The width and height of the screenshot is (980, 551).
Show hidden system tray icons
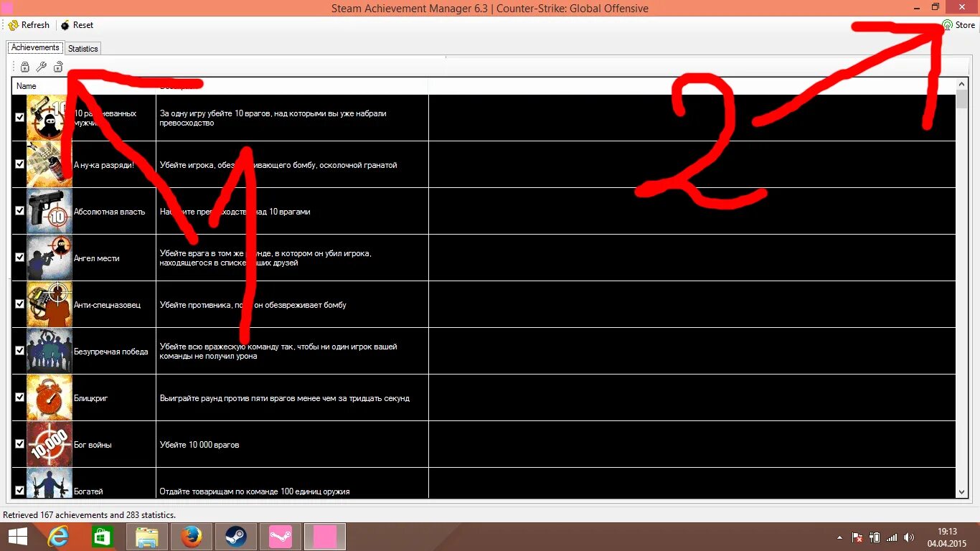[x=840, y=537]
